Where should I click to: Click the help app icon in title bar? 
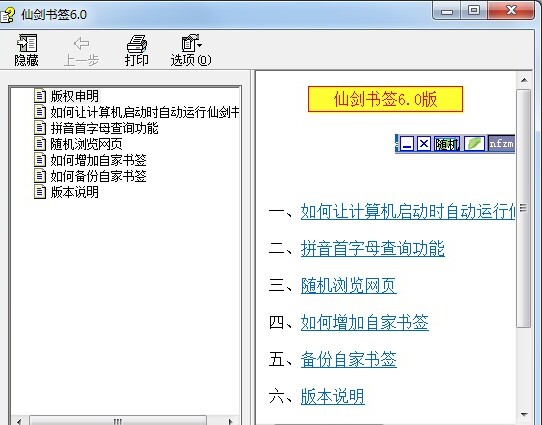(x=8, y=15)
